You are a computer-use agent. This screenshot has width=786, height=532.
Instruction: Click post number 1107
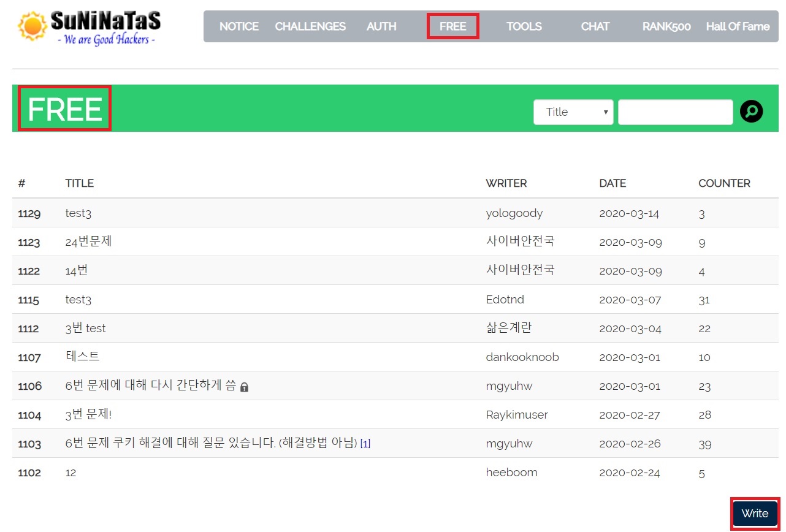point(29,357)
